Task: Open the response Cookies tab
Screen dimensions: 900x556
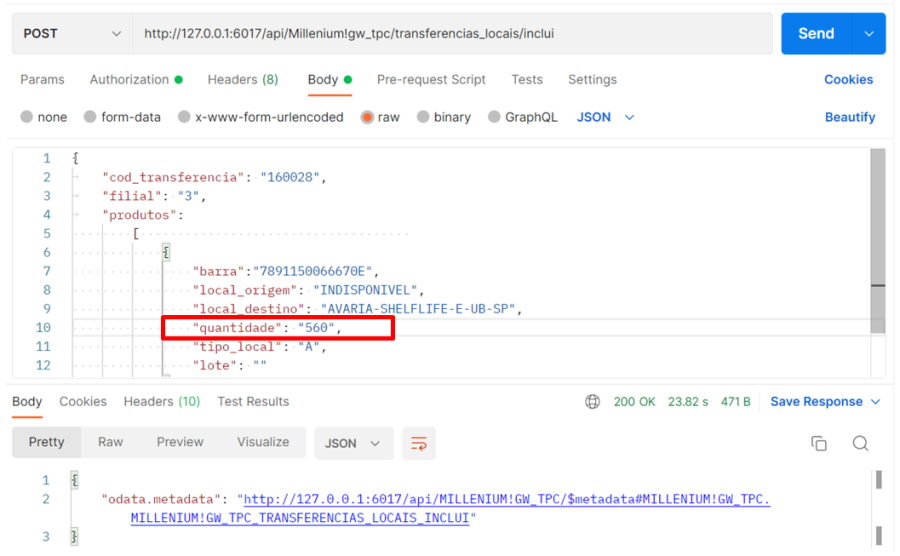Action: coord(83,402)
